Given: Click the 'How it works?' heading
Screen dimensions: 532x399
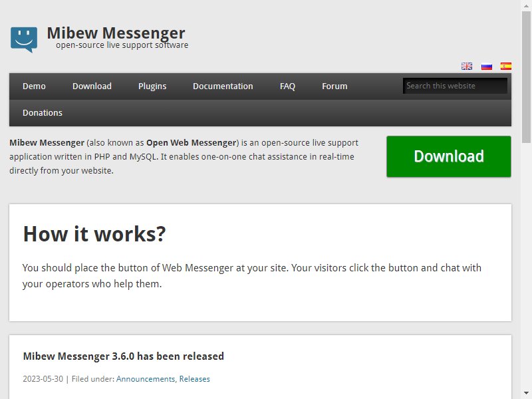Looking at the screenshot, I should pos(94,234).
